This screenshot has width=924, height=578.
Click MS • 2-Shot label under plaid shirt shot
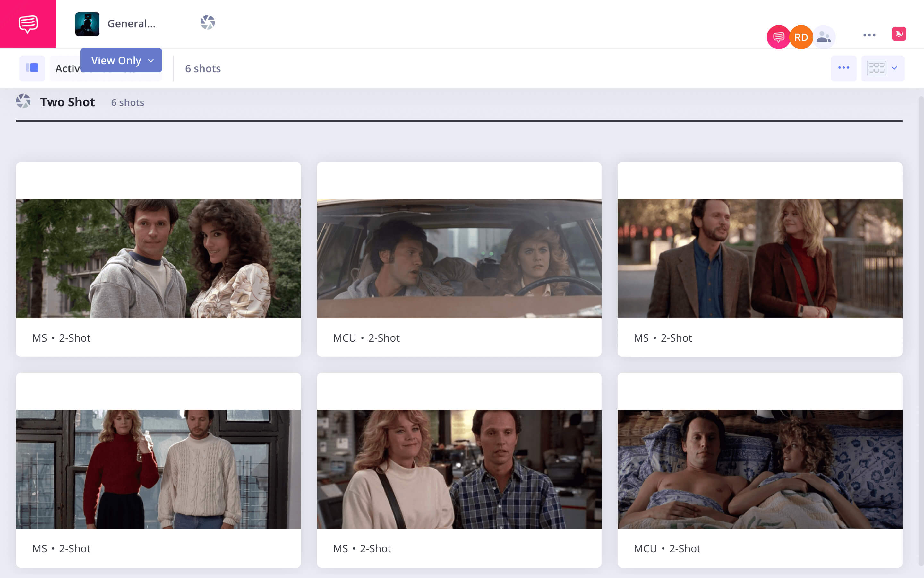362,548
